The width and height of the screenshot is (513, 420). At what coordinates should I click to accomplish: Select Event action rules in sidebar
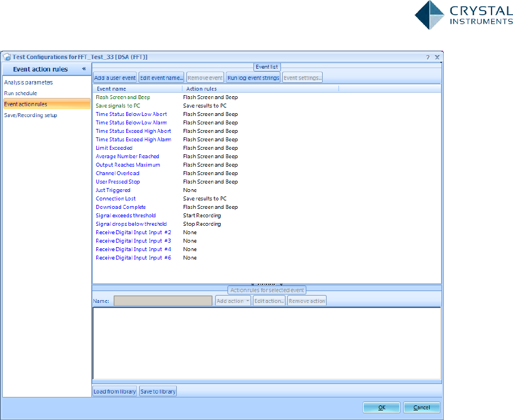coord(47,104)
